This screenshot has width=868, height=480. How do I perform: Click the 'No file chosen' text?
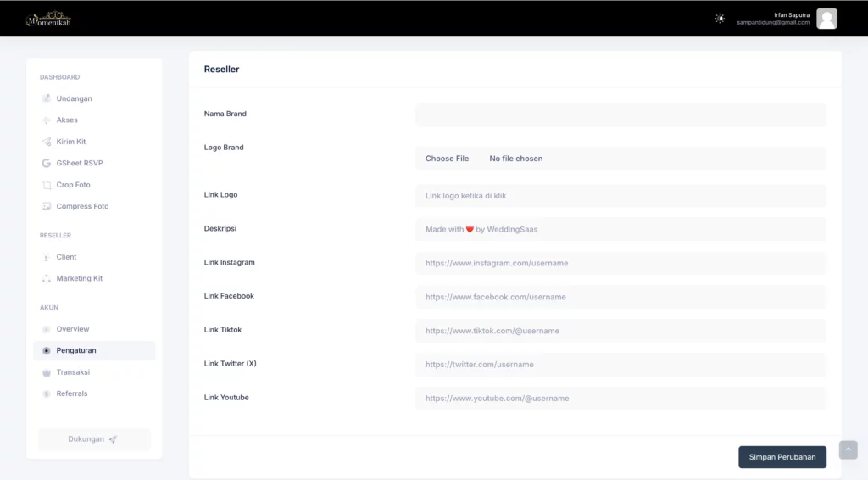pos(516,159)
